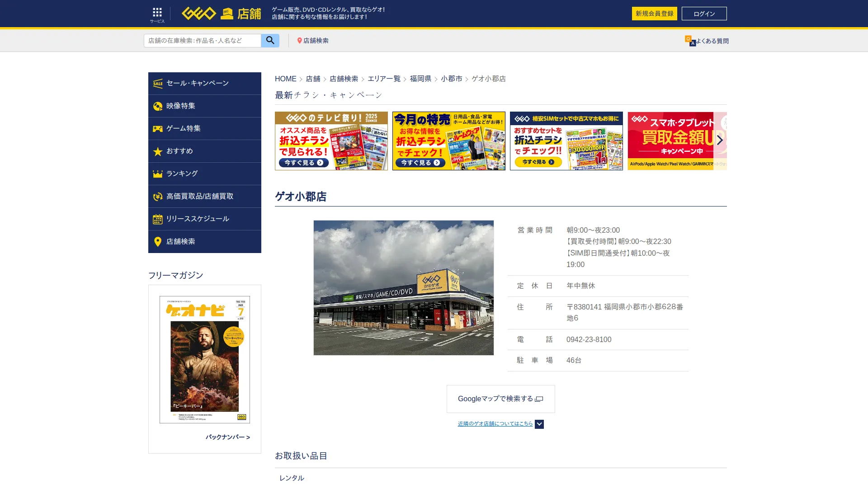Click the レンタル item category text
868x488 pixels.
tap(292, 478)
